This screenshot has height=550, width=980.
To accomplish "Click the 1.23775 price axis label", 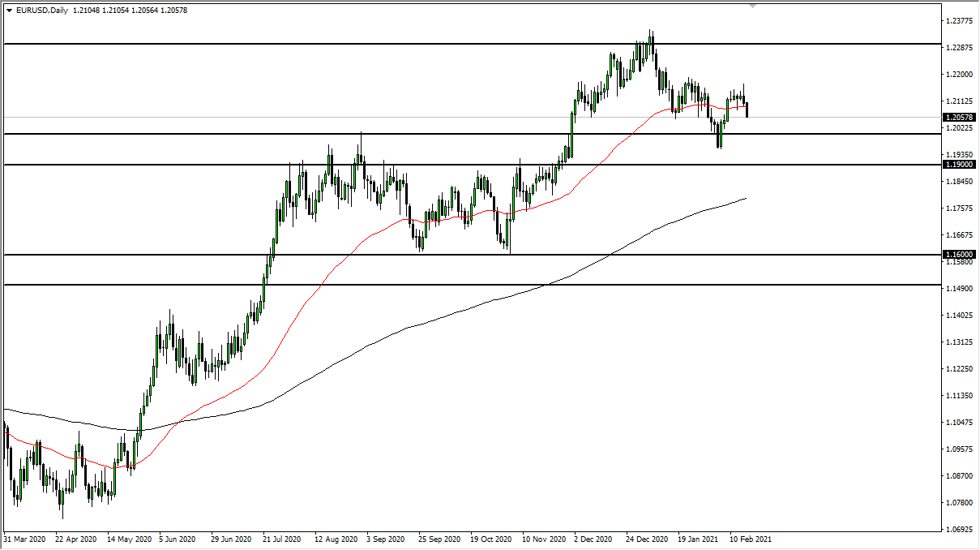I will point(960,21).
